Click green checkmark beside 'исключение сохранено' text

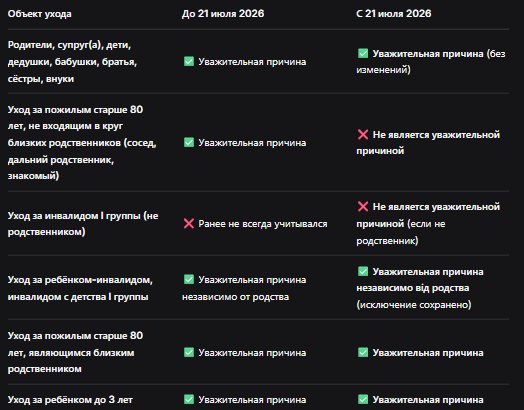coord(363,271)
